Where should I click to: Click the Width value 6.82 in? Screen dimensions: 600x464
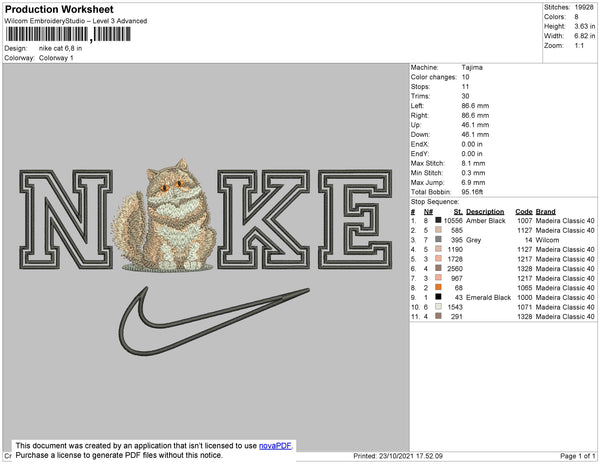pyautogui.click(x=585, y=36)
